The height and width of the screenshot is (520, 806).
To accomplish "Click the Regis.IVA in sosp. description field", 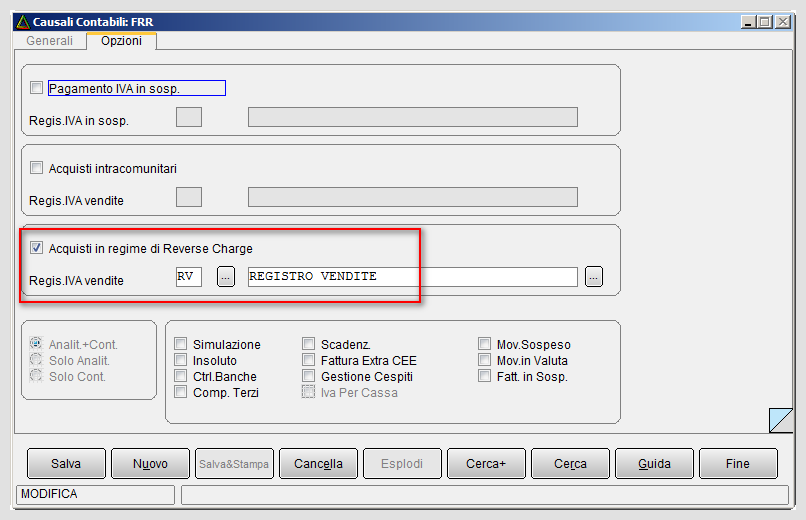I will [x=413, y=117].
